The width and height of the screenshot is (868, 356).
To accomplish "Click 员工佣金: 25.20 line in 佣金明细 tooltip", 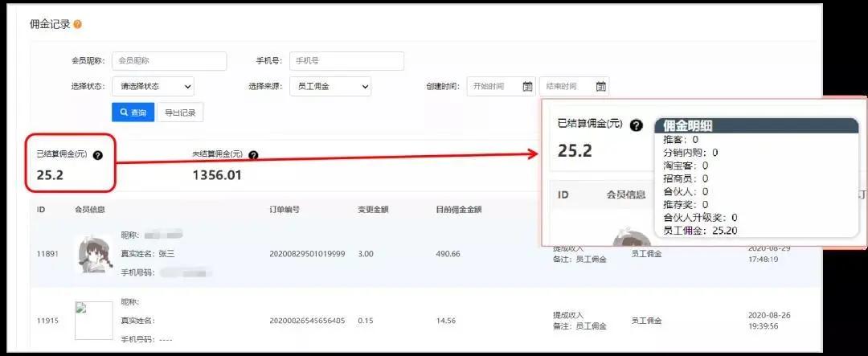I will point(700,231).
